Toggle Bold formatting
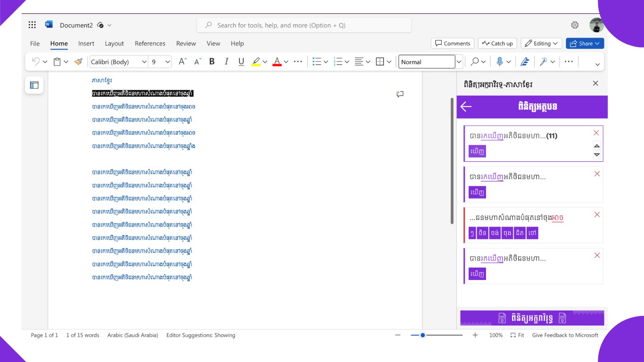The width and height of the screenshot is (644, 362). point(212,62)
